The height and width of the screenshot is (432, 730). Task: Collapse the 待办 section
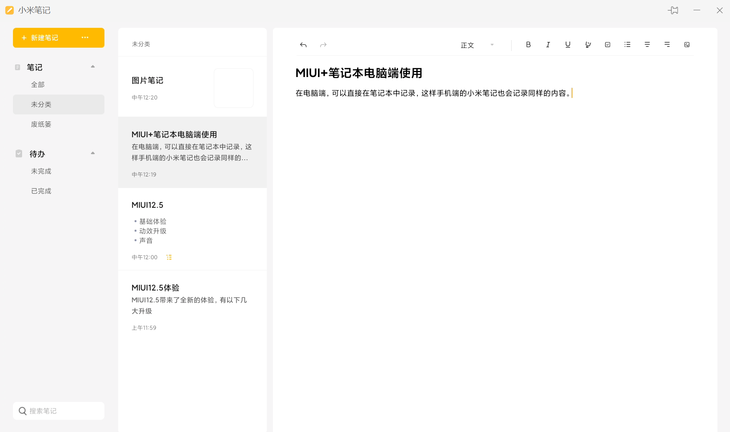[93, 154]
